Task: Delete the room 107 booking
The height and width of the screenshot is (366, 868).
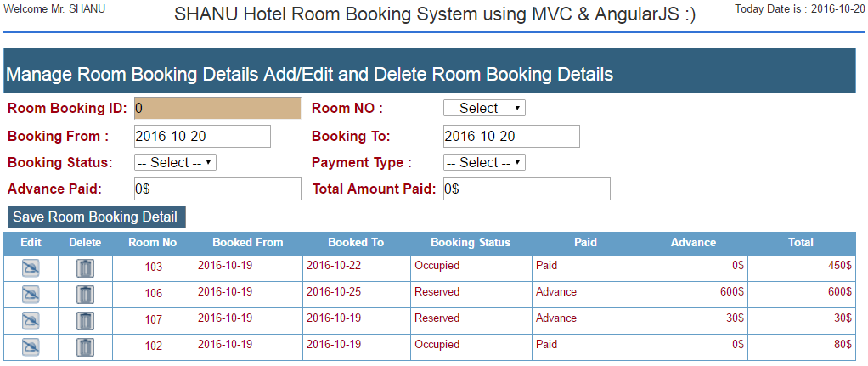Action: (x=85, y=321)
